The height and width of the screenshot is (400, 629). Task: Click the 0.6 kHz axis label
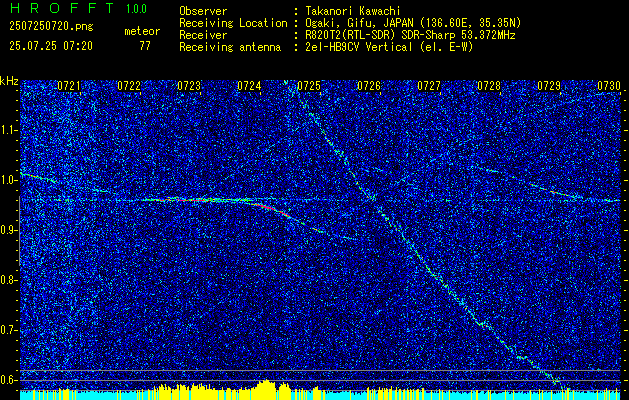point(8,380)
